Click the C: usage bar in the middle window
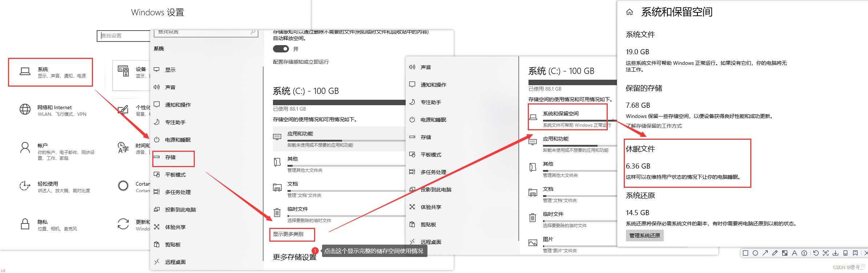The height and width of the screenshot is (273, 868). (339, 102)
